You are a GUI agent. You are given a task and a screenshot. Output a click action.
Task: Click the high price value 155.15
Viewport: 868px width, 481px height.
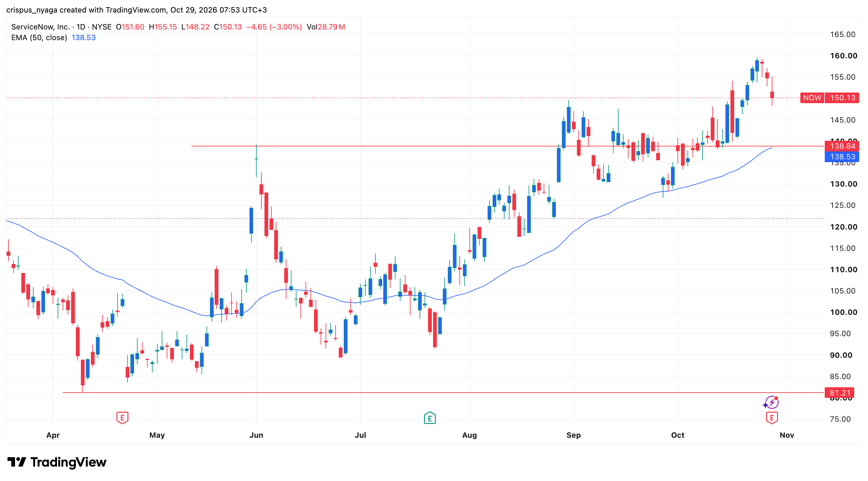tap(166, 27)
